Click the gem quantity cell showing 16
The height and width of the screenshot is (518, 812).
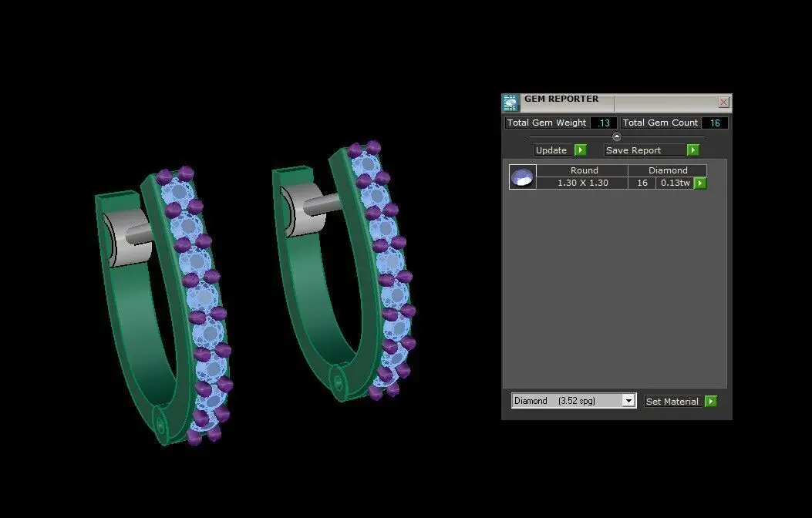click(x=642, y=183)
